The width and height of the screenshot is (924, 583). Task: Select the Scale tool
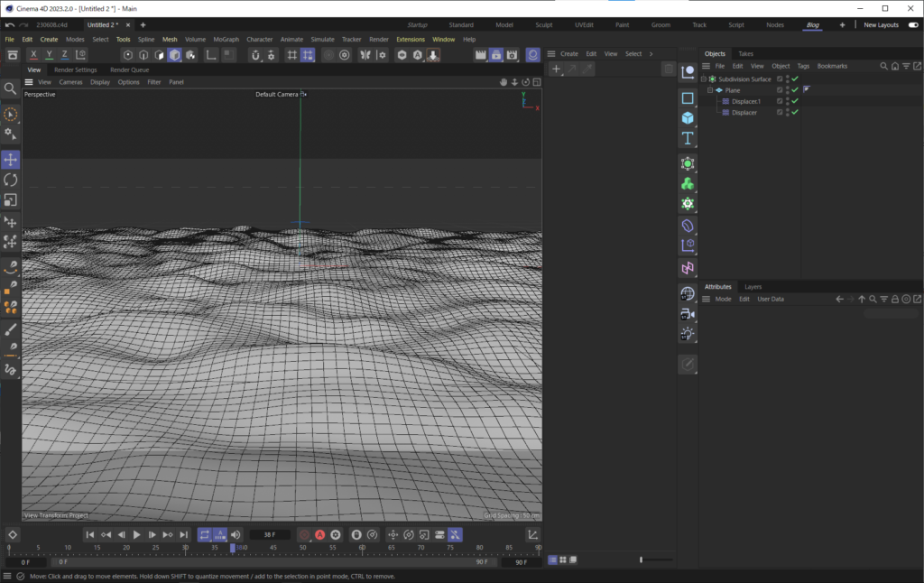[11, 199]
